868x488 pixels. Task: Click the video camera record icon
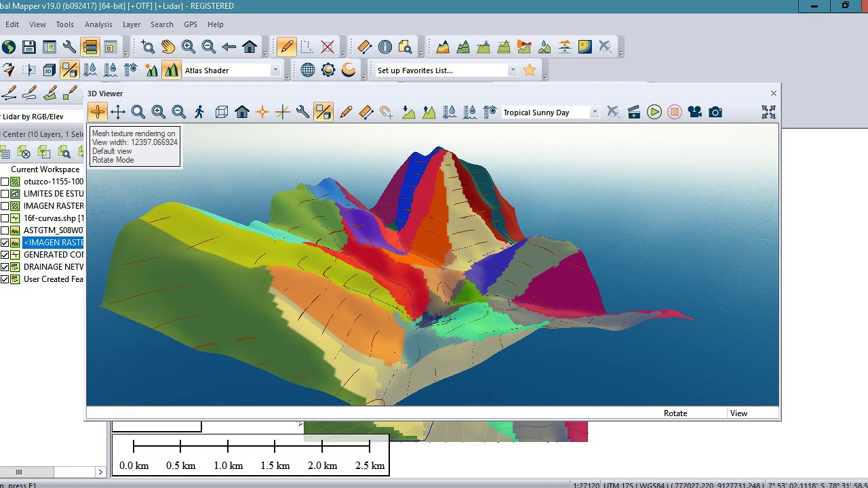click(x=695, y=113)
